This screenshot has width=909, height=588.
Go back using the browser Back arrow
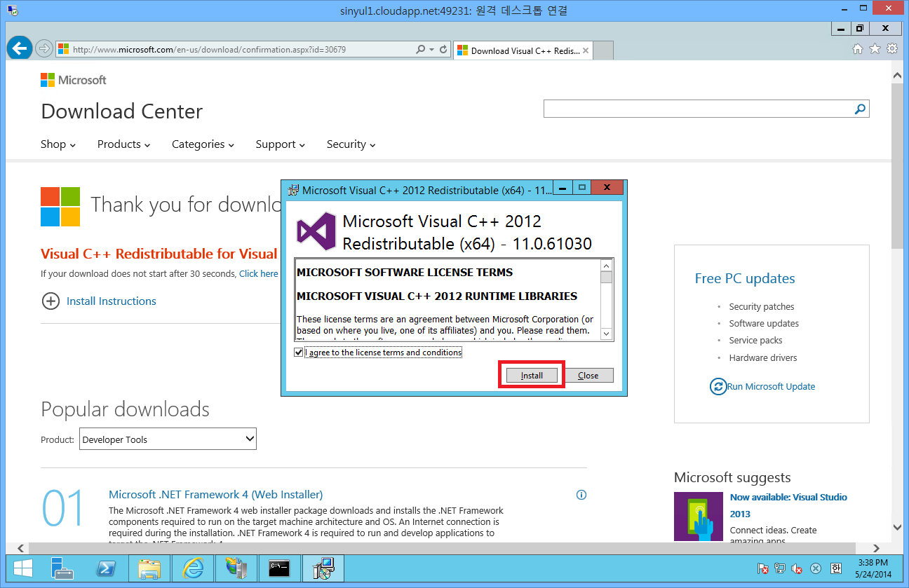(19, 48)
